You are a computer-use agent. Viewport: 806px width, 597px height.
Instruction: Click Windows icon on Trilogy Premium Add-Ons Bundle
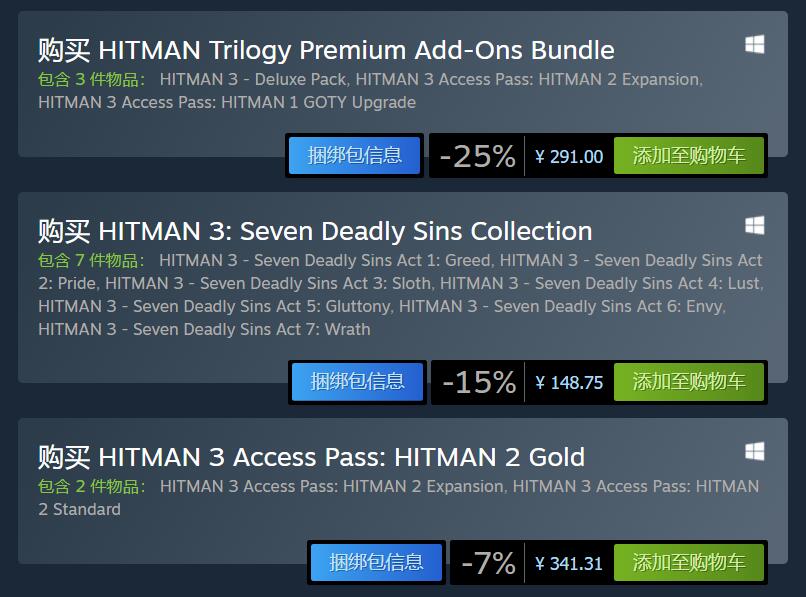(755, 45)
